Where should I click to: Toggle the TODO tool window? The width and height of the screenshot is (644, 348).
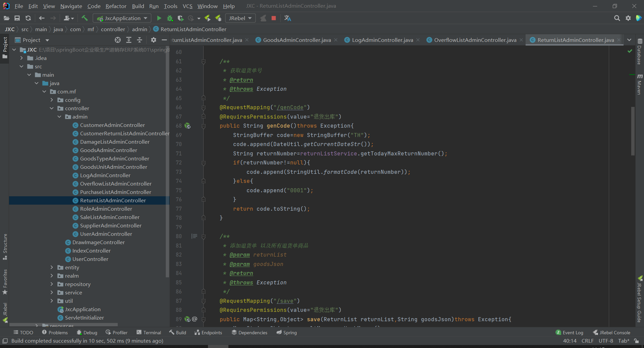(23, 333)
